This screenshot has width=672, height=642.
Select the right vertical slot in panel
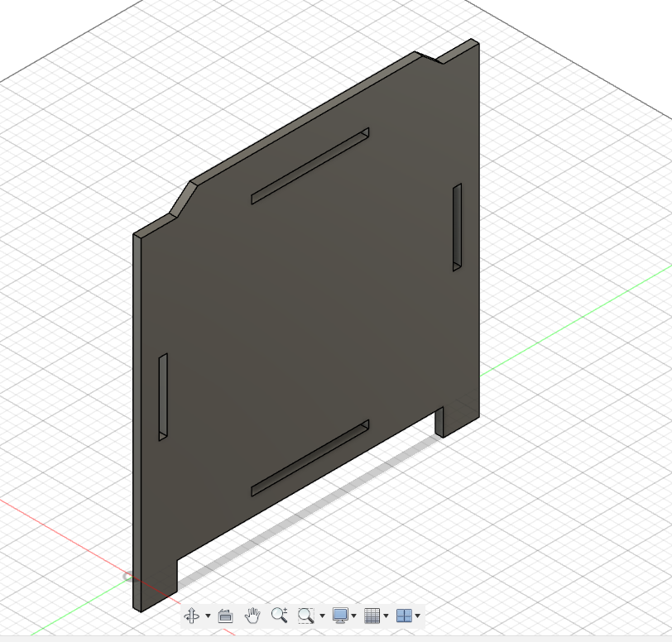458,228
